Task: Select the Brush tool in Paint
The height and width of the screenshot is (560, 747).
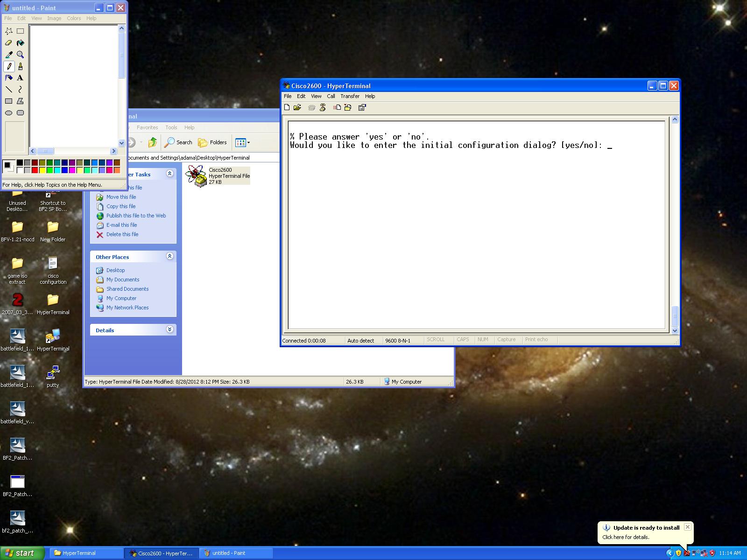Action: pos(21,66)
